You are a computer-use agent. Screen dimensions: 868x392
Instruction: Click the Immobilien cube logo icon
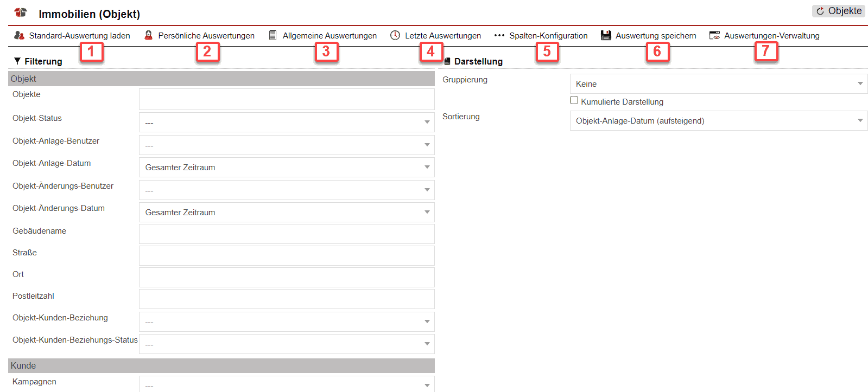click(x=21, y=12)
